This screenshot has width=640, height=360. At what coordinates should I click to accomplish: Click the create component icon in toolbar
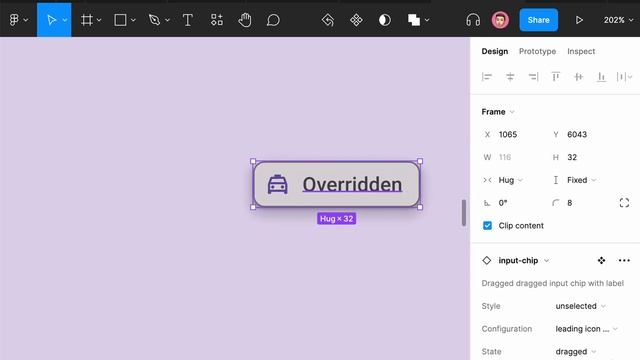(x=356, y=20)
